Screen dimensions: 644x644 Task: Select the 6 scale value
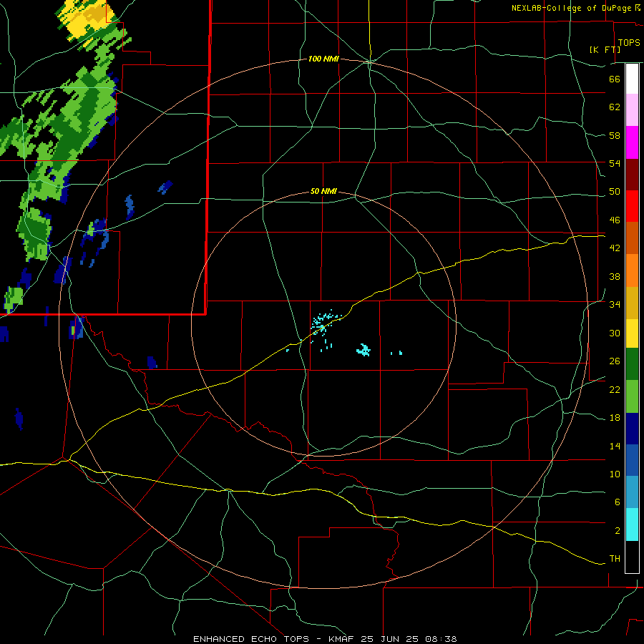coord(617,502)
